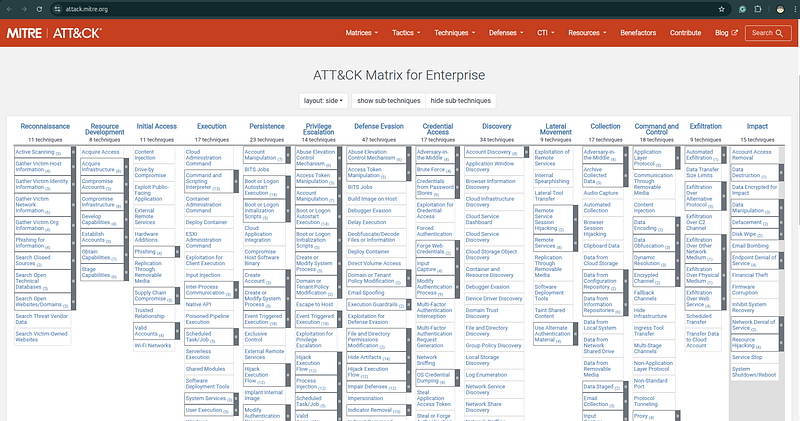Open Drive-by Compromise technique
Image resolution: width=800 pixels, height=421 pixels.
[x=151, y=172]
